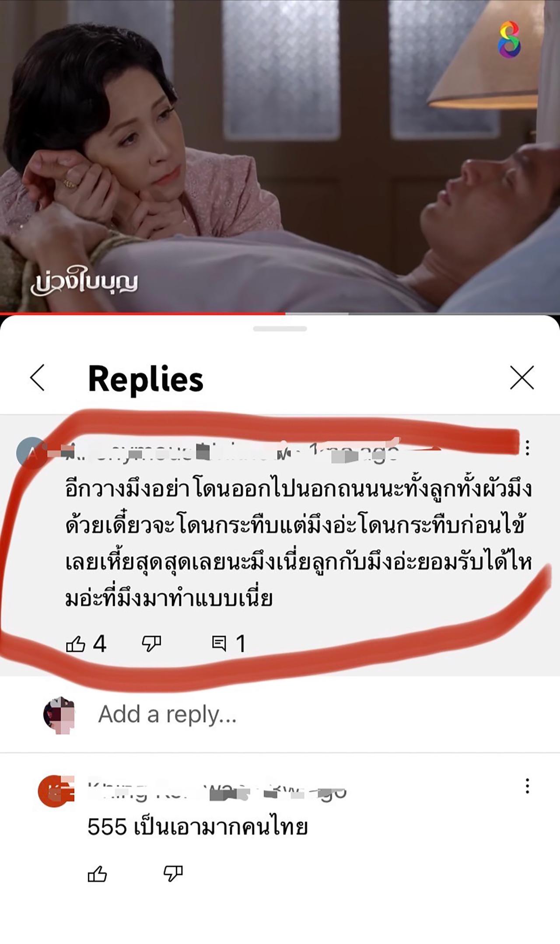560x944 pixels.
Task: Dislike the reply starting with 555
Action: pyautogui.click(x=173, y=874)
